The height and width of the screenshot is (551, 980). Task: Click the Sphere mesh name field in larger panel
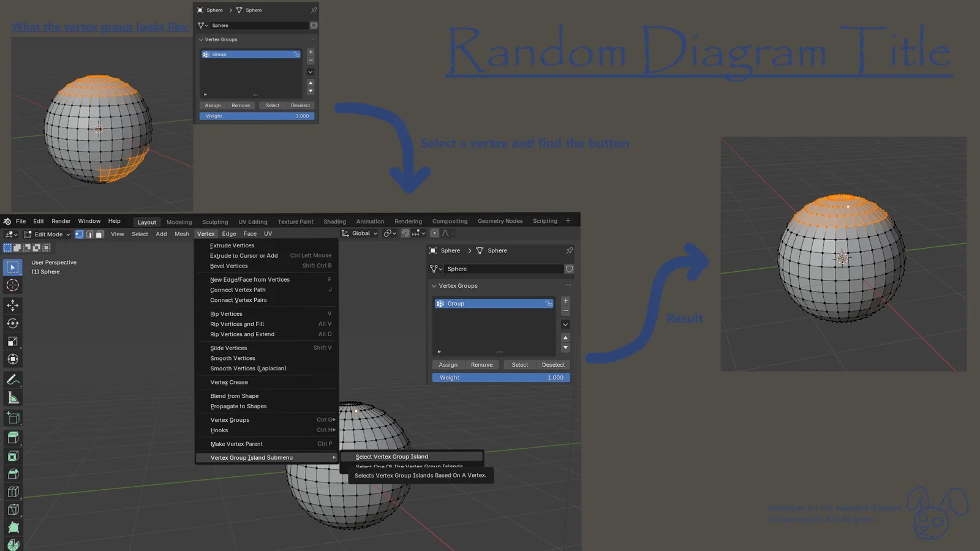[x=503, y=269]
